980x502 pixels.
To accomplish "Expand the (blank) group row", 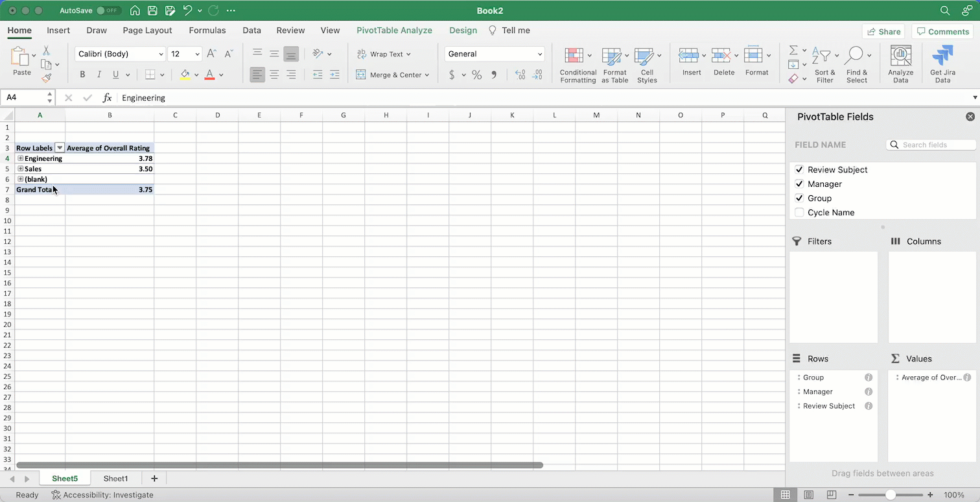I will (21, 179).
